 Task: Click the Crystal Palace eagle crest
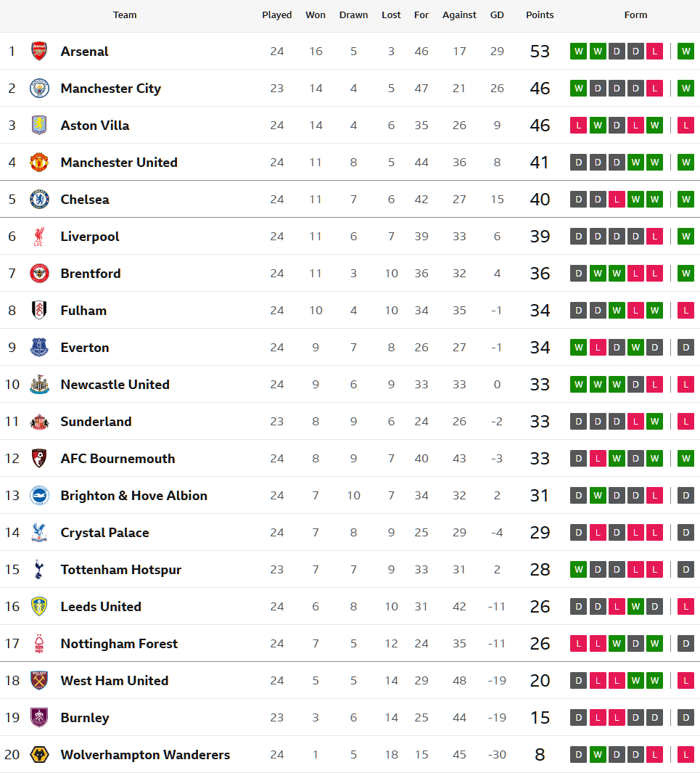pos(39,533)
